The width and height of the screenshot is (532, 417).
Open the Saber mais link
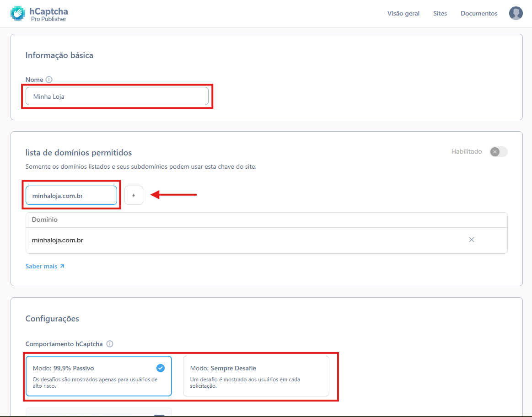pos(45,266)
